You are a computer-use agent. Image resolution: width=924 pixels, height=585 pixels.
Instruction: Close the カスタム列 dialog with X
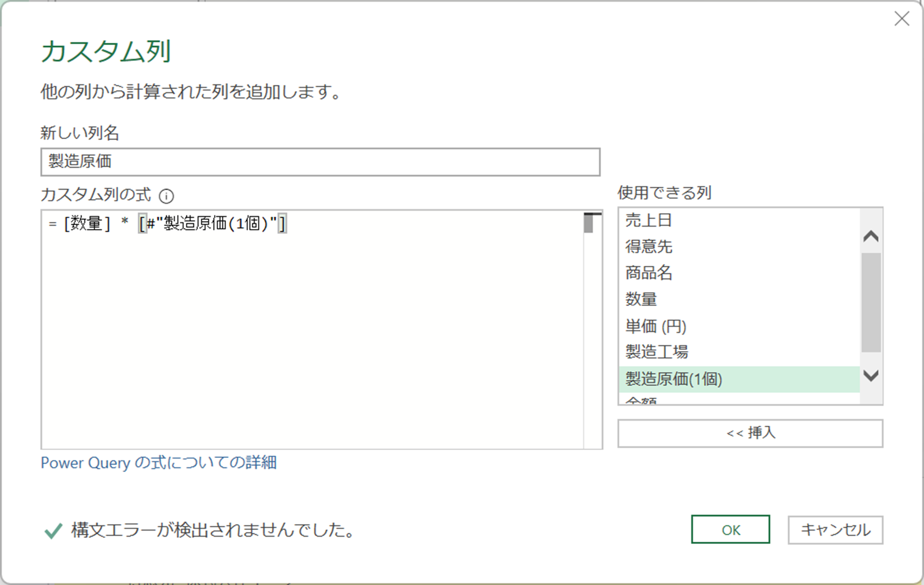coord(902,19)
